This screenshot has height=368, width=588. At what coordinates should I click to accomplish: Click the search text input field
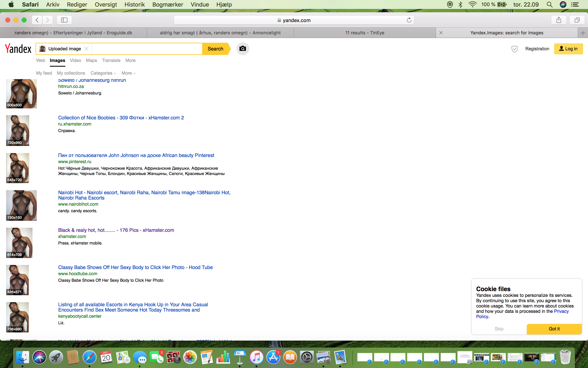[x=147, y=49]
